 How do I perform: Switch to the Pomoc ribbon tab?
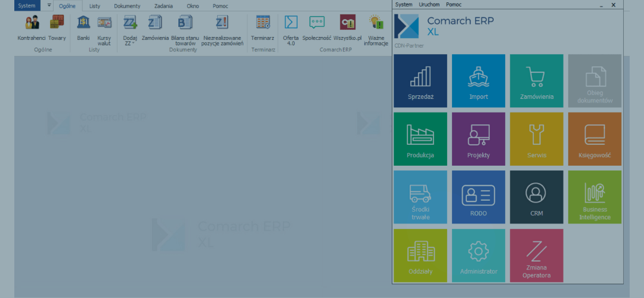click(221, 6)
